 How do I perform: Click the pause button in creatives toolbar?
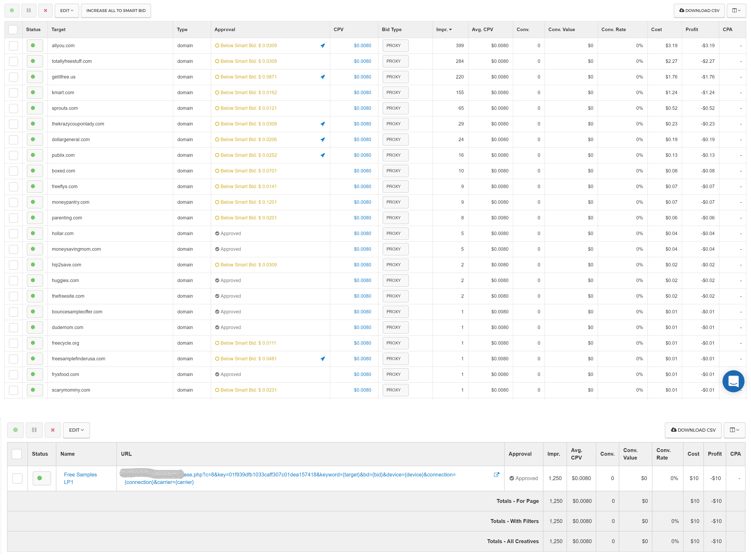[34, 430]
